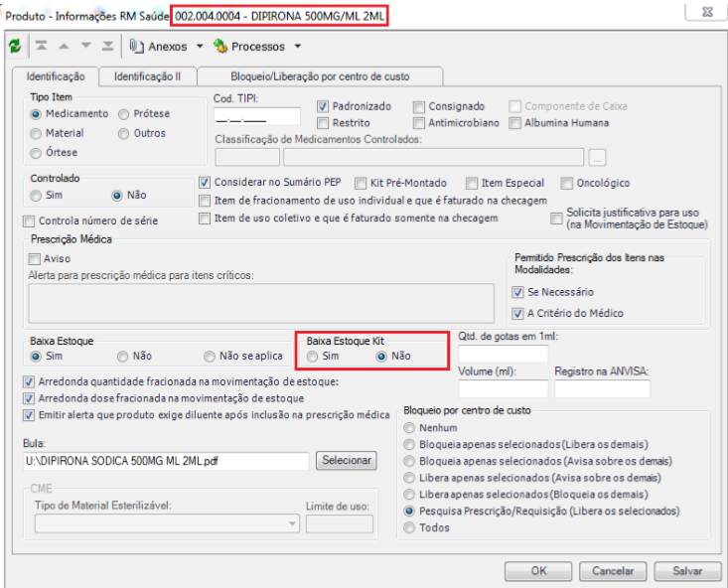Click the Cod. TIPI input field

[x=257, y=116]
